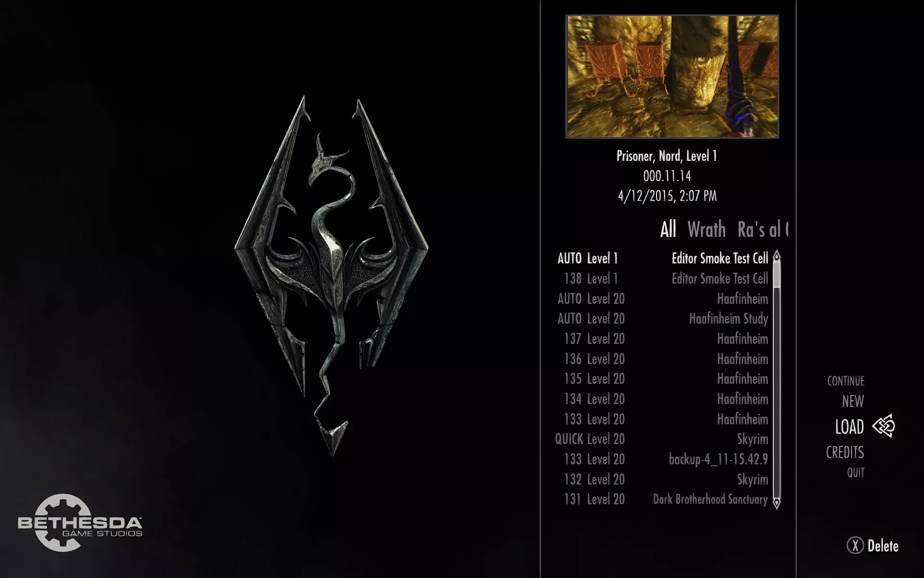Click the X button icon beside Delete
Image resolution: width=924 pixels, height=578 pixels.
point(855,546)
